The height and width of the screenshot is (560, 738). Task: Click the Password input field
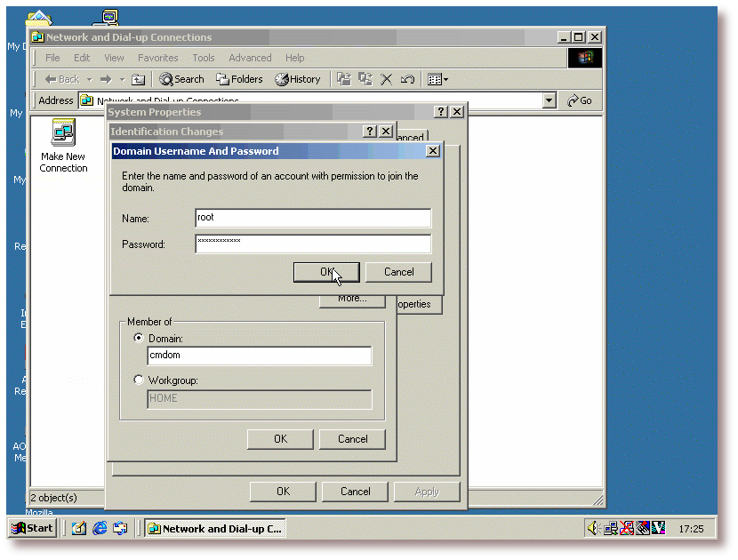click(x=313, y=244)
